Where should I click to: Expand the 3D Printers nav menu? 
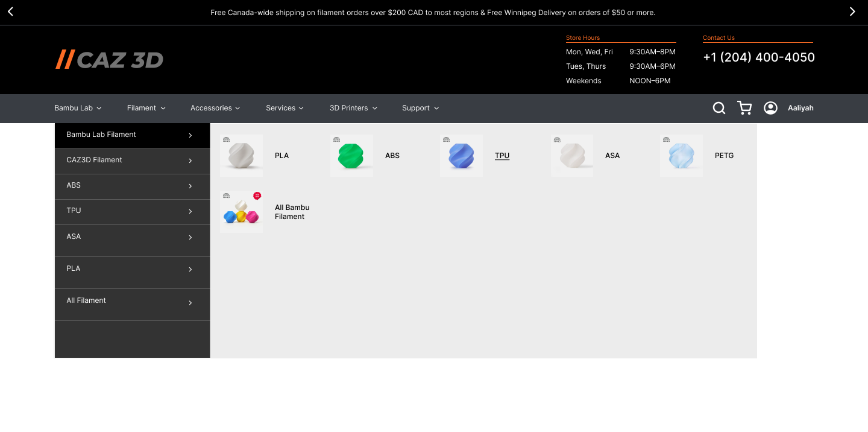point(353,108)
